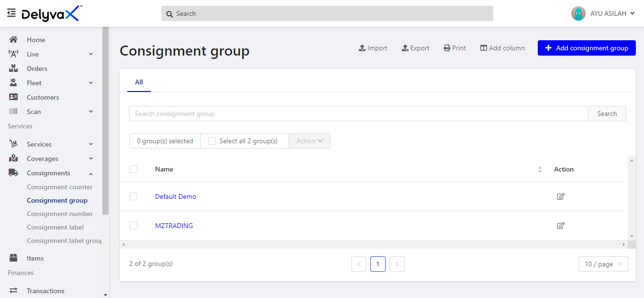The image size is (644, 298).
Task: Click the sidebar vertical scrollbar
Action: tap(105, 121)
